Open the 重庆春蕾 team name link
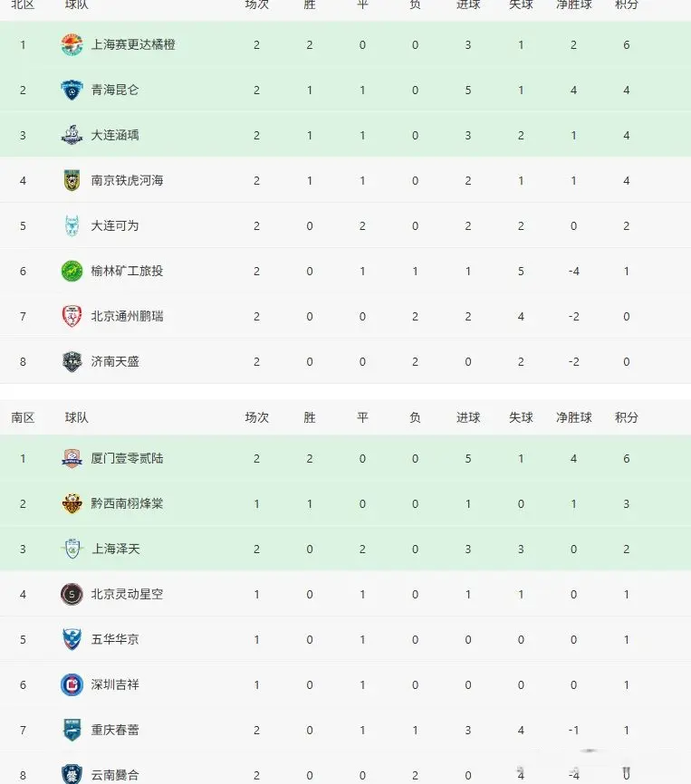Screen dimensions: 691x784 click(x=115, y=730)
